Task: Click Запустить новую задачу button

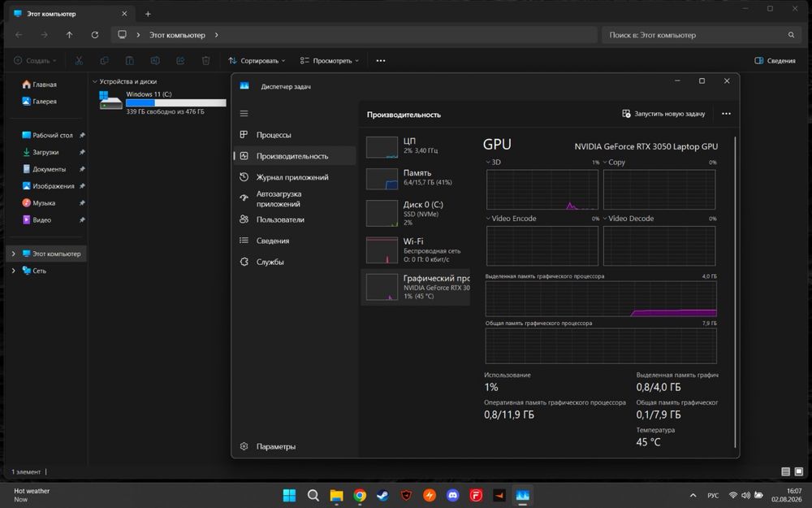Action: [663, 114]
